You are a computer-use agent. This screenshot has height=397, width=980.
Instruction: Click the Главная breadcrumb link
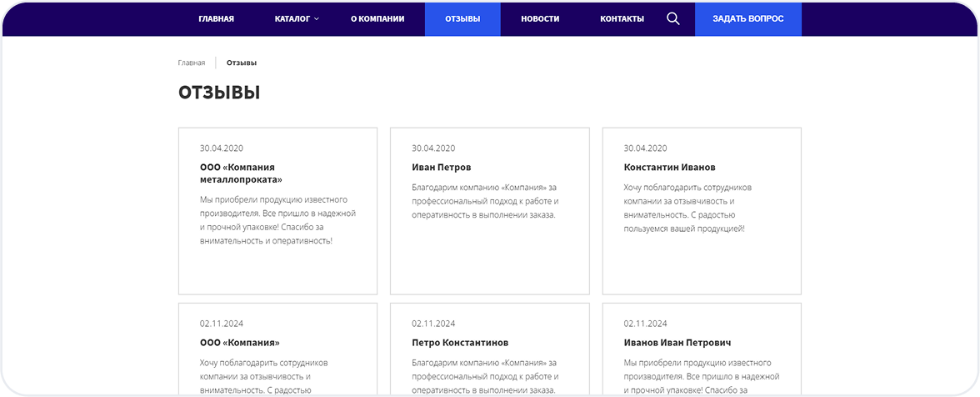pyautogui.click(x=192, y=63)
